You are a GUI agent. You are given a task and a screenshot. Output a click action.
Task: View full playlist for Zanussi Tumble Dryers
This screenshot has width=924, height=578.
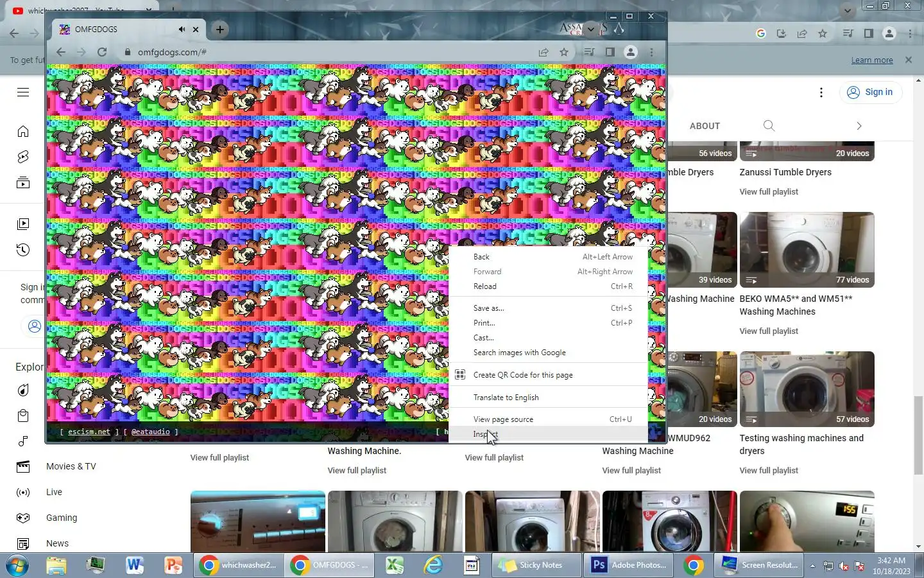pyautogui.click(x=769, y=192)
